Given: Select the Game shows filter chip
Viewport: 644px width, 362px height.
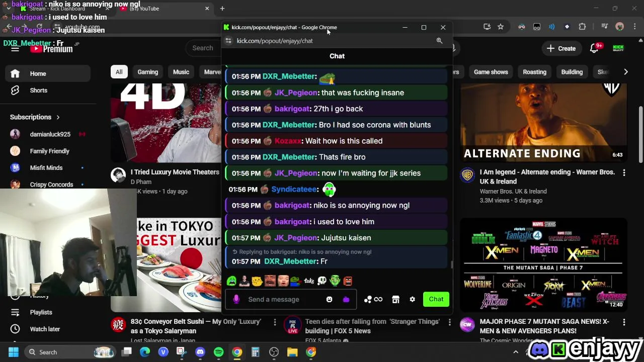Looking at the screenshot, I should (x=491, y=72).
